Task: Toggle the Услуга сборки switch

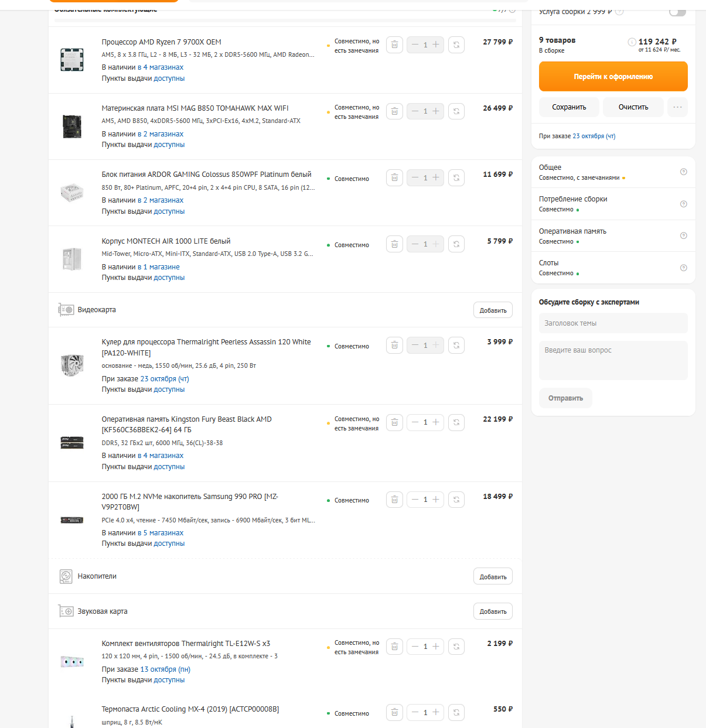Action: pyautogui.click(x=677, y=12)
